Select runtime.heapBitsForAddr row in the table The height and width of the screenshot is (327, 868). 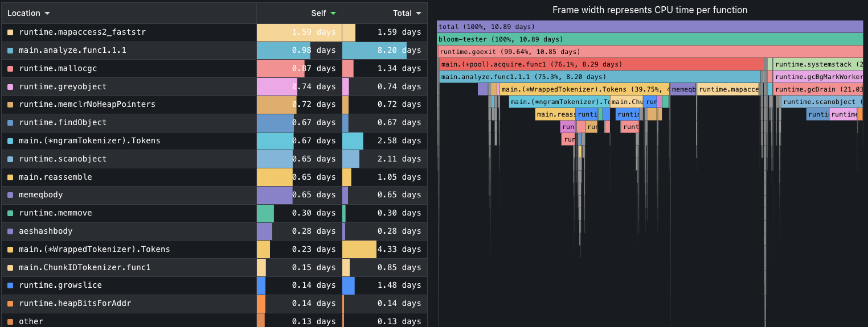click(214, 304)
